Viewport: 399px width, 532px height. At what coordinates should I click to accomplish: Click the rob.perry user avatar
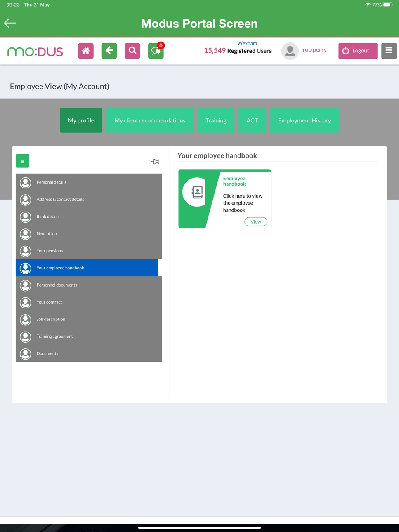point(290,51)
